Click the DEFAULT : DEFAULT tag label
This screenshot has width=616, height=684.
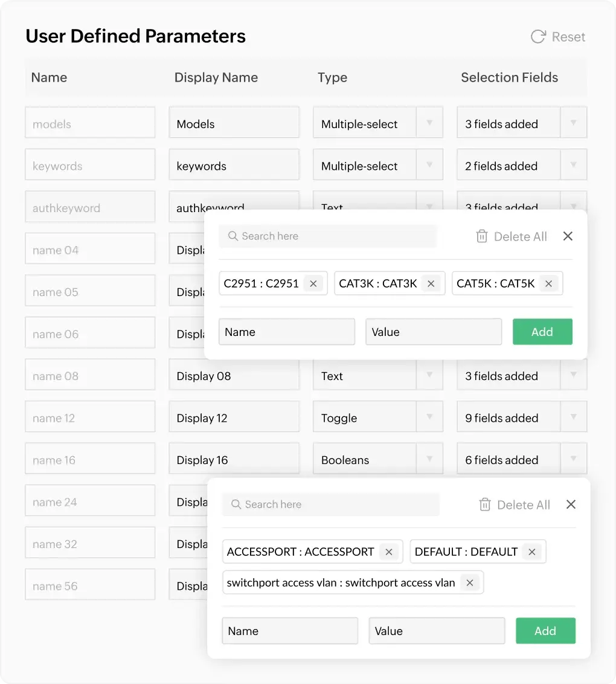466,552
